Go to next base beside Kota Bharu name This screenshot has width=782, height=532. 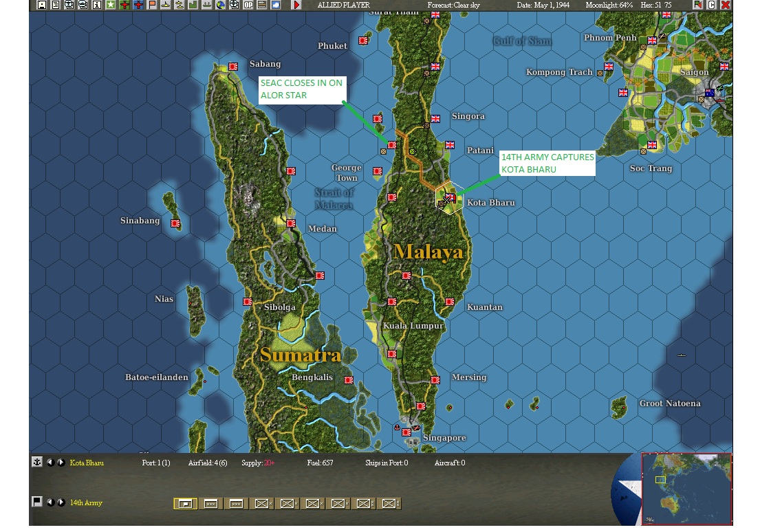61,462
